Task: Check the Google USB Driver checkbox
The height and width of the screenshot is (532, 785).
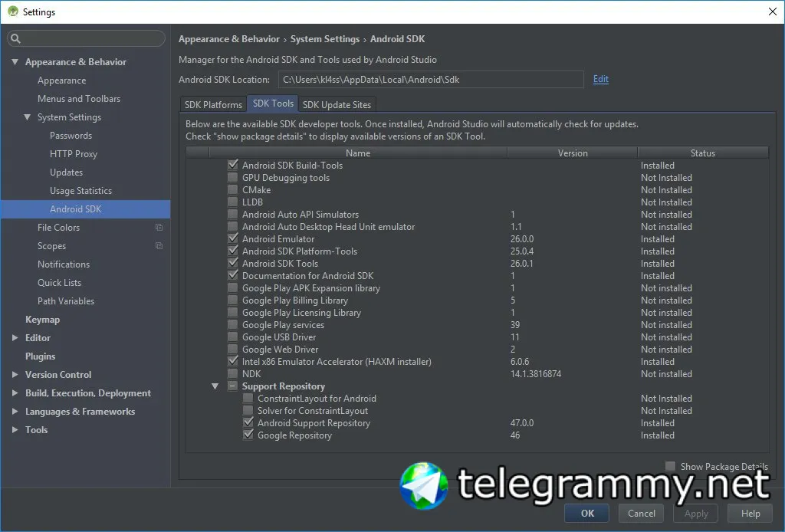Action: click(233, 337)
